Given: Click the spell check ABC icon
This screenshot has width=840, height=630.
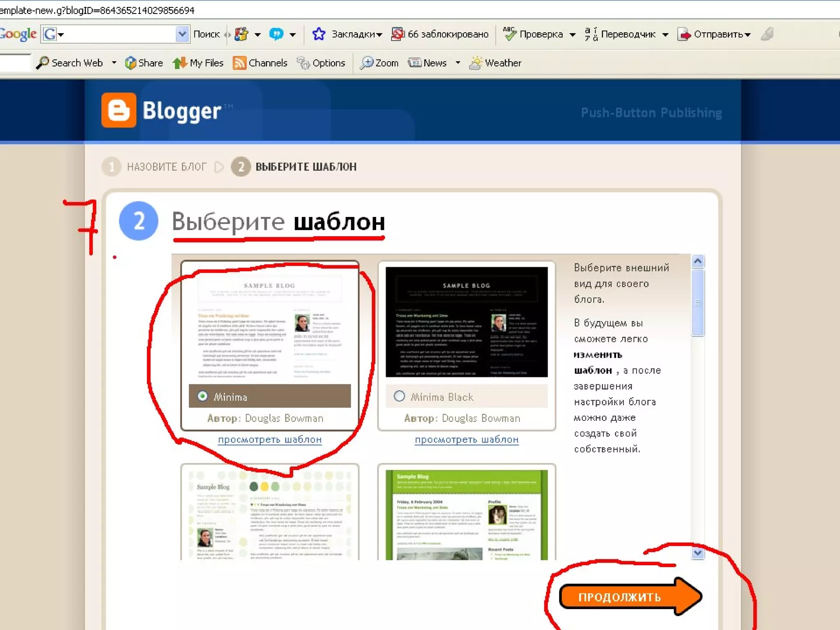Looking at the screenshot, I should (509, 34).
